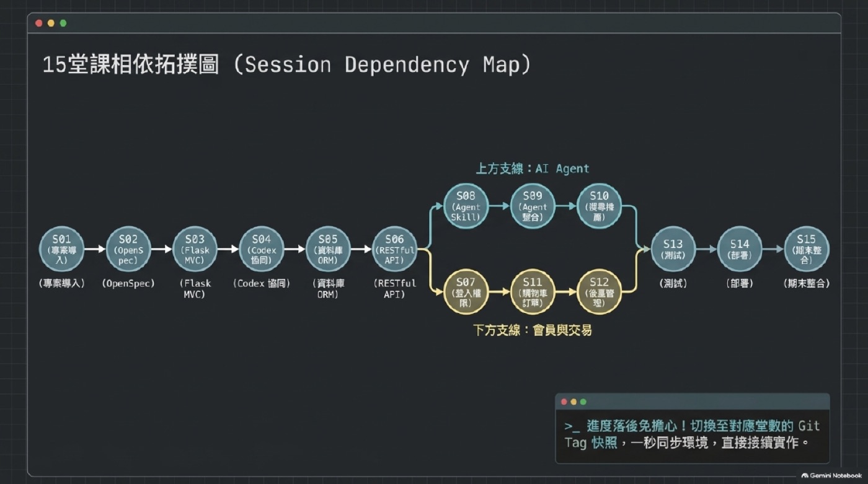
Task: Select the S09 Agent 整合 node
Action: coord(533,206)
